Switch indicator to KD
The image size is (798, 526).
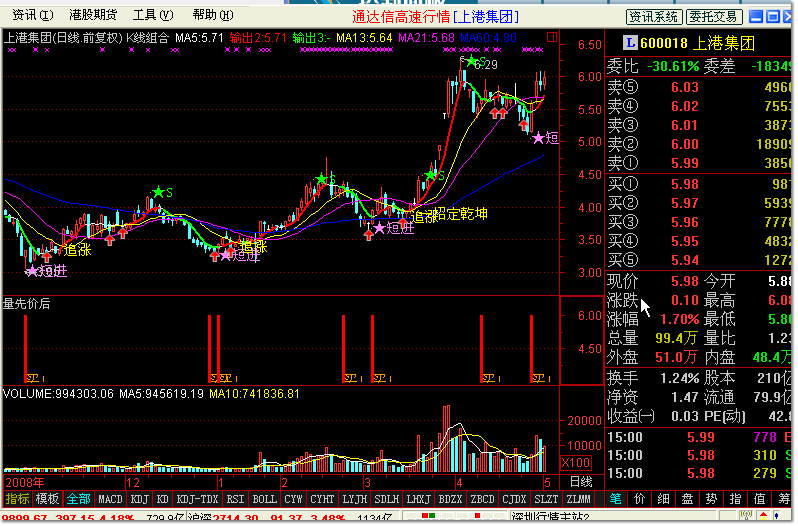(162, 499)
